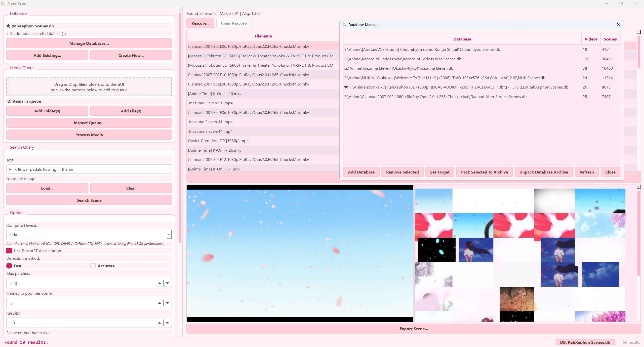This screenshot has height=347, width=644.
Task: Run Search Scene
Action: [x=89, y=200]
